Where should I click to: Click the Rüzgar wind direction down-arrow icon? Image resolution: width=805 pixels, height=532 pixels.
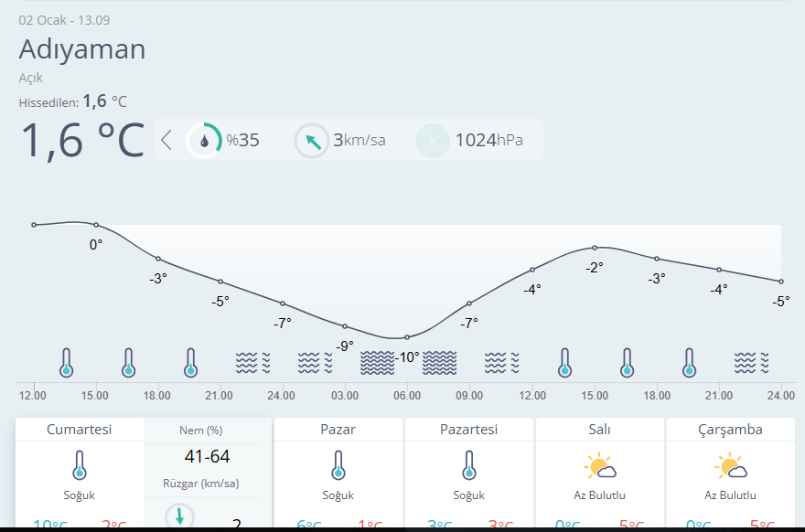coord(179,516)
